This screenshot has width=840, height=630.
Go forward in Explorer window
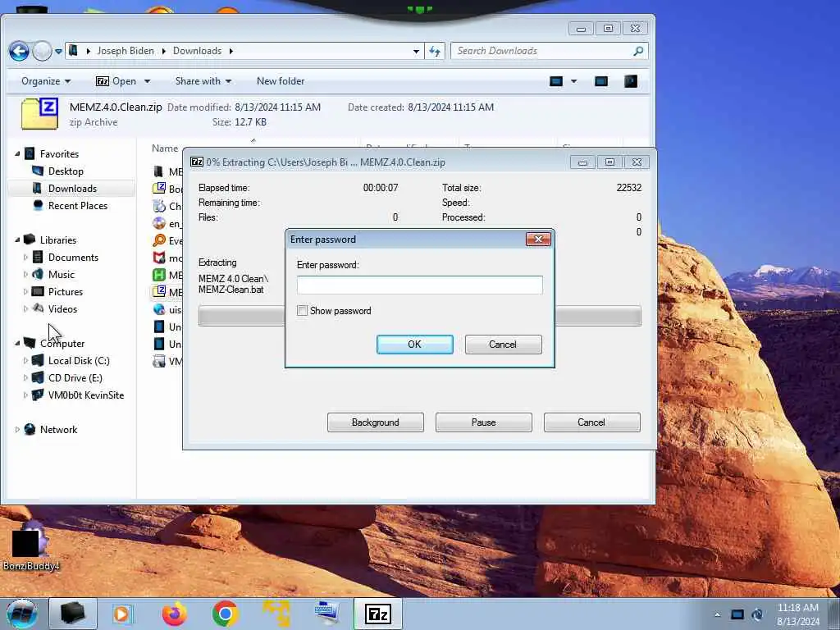point(42,52)
